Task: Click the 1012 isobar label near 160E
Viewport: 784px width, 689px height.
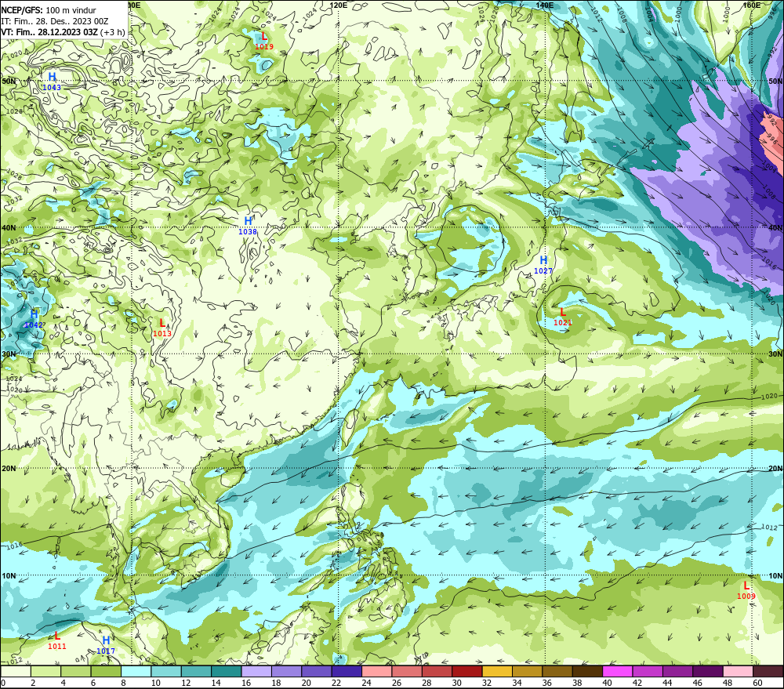Action: point(769,528)
